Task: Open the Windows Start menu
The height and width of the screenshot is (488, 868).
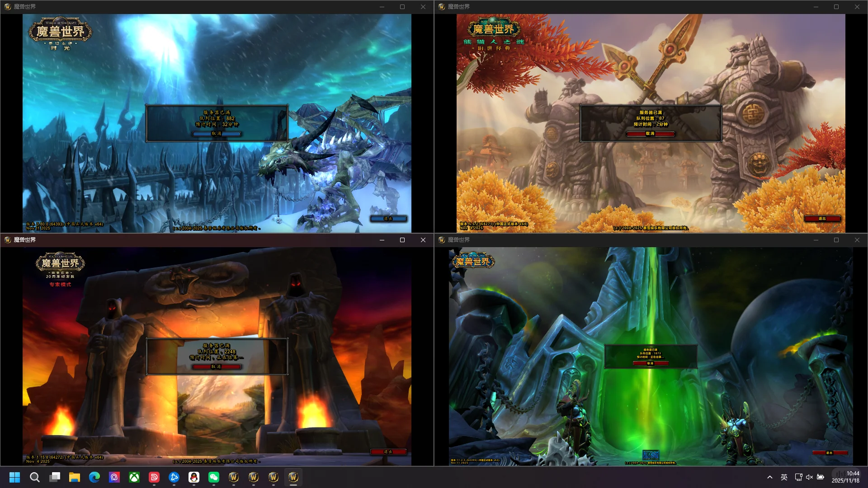Action: click(x=15, y=477)
